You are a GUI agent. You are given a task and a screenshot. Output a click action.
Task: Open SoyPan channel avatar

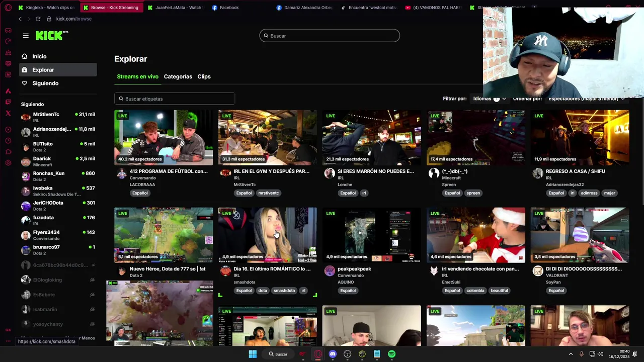pyautogui.click(x=538, y=271)
